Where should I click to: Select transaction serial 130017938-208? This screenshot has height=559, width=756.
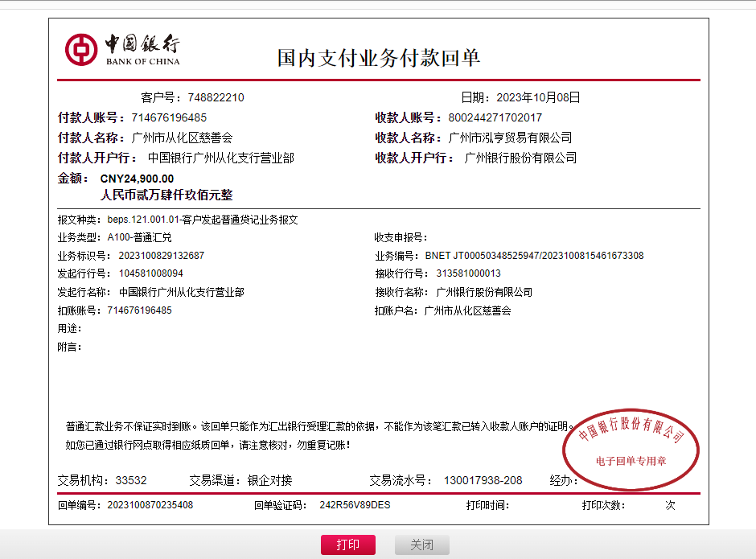[483, 480]
